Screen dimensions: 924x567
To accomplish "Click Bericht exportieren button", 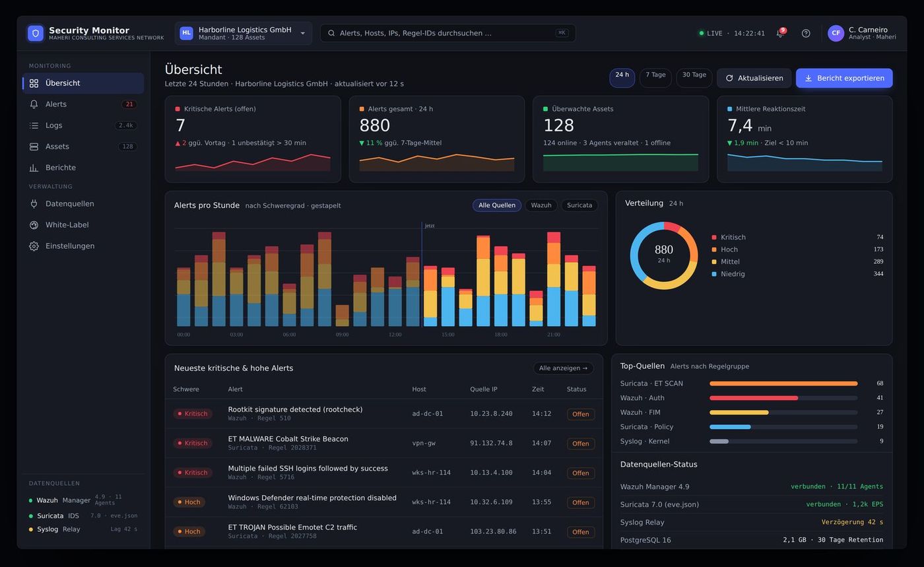I will (844, 78).
